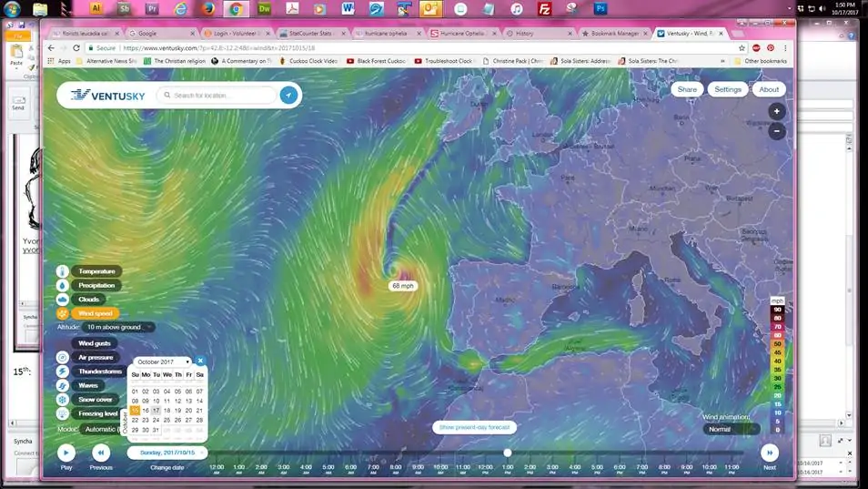Click the Temperature thermometer icon

click(63, 271)
